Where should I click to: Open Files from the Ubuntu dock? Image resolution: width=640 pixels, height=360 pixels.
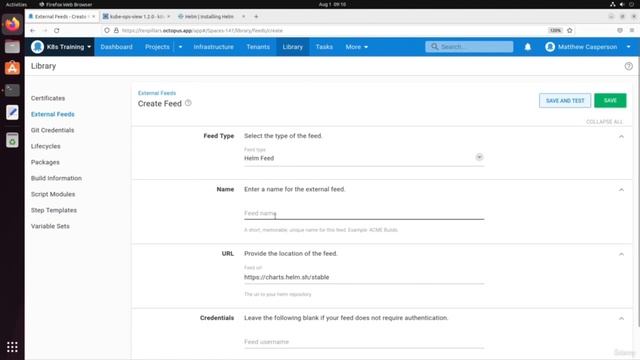pos(12,47)
